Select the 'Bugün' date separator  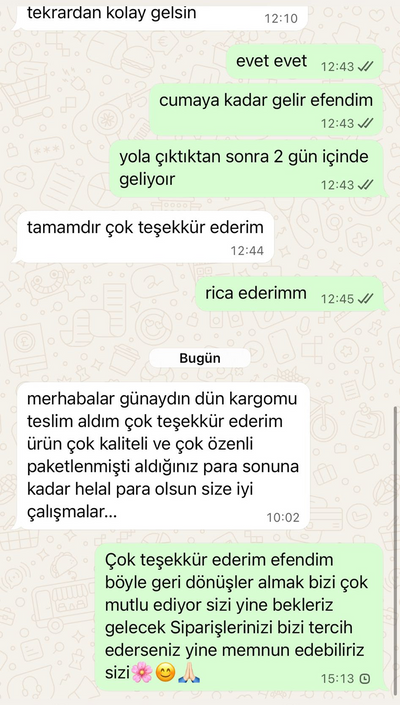pos(200,358)
